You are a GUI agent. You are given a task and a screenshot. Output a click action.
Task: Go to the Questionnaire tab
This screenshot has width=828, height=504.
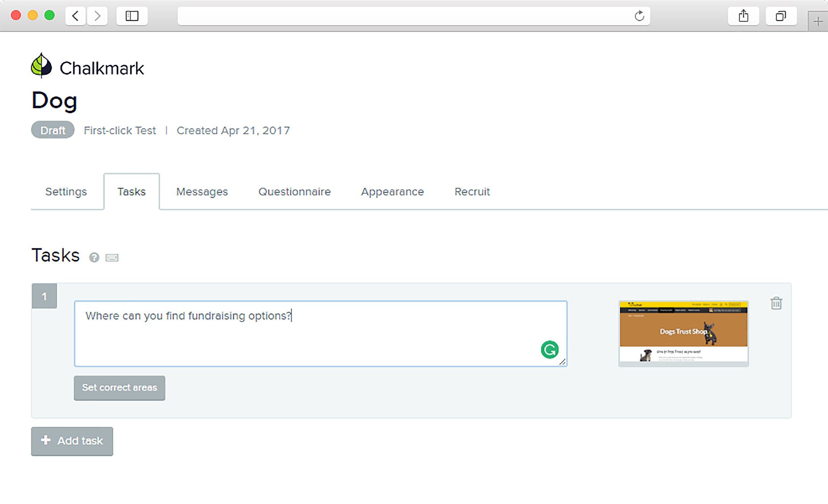294,192
